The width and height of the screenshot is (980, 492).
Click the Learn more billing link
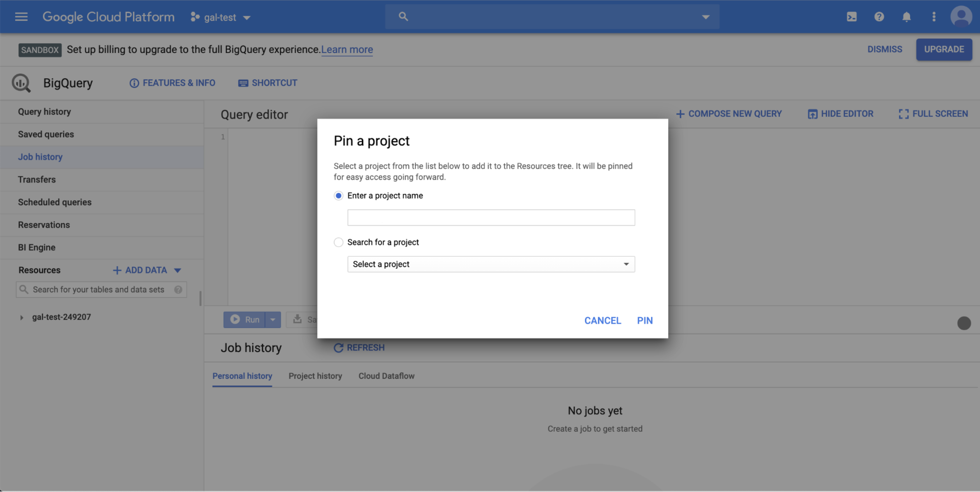pyautogui.click(x=347, y=50)
